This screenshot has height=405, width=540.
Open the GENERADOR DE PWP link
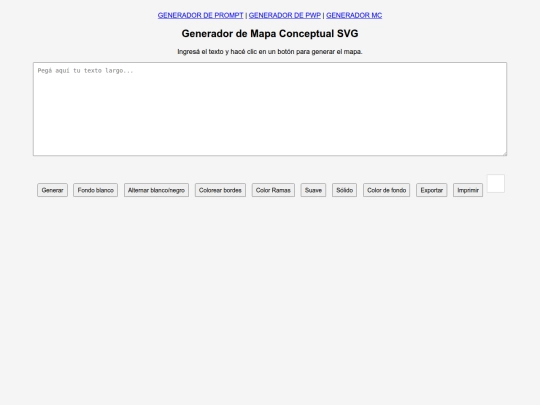click(x=285, y=15)
